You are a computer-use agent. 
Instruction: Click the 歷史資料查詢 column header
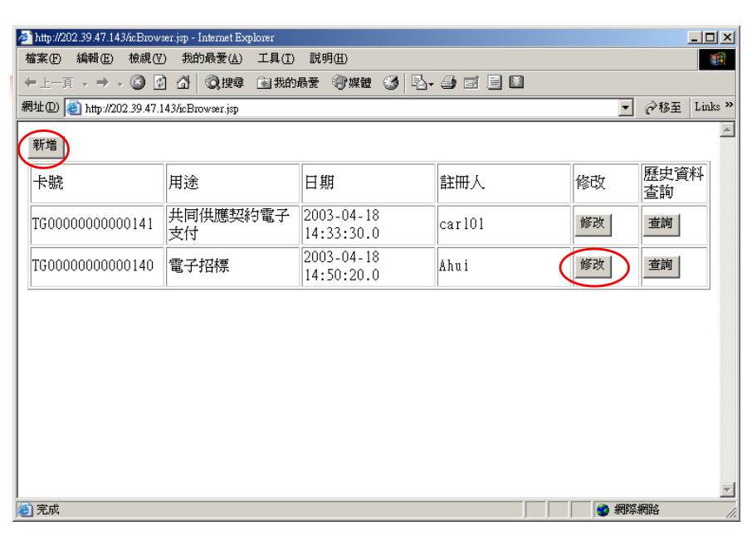tap(674, 183)
